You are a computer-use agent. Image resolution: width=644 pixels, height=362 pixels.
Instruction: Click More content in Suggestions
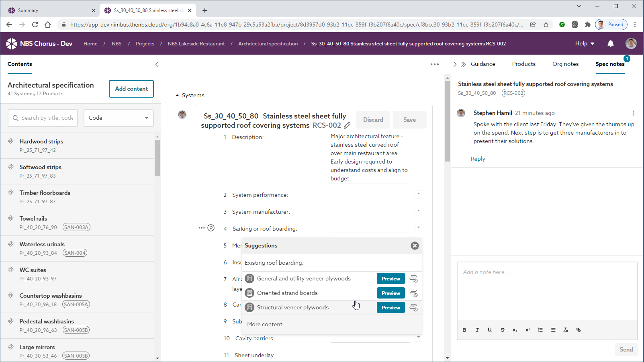(265, 324)
